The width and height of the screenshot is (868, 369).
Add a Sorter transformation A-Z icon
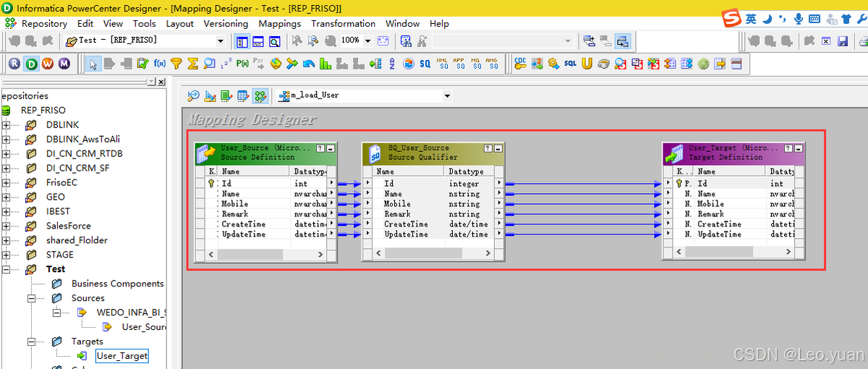tap(392, 64)
